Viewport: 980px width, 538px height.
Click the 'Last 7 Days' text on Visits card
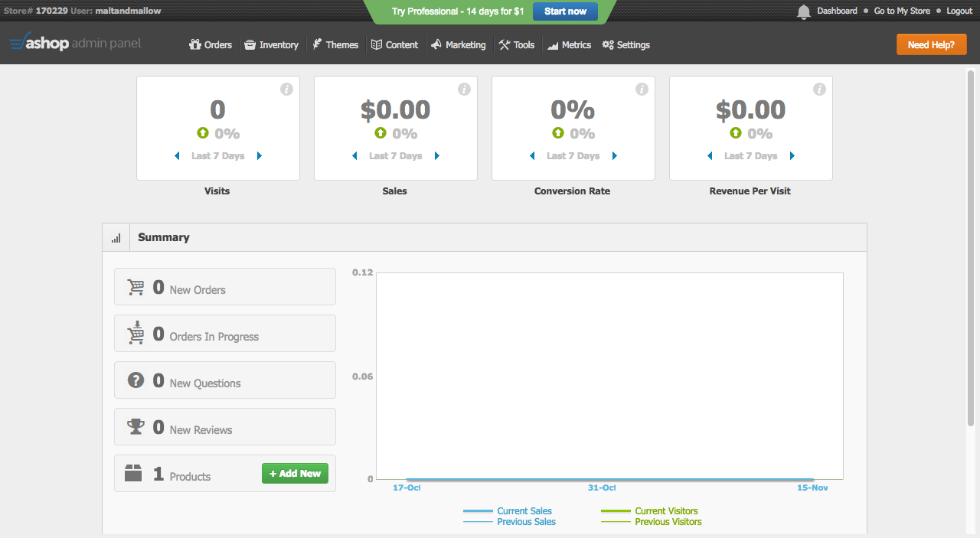[218, 156]
